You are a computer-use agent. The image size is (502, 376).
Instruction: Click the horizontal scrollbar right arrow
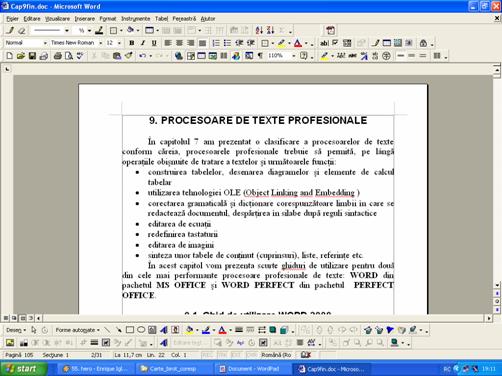point(489,318)
